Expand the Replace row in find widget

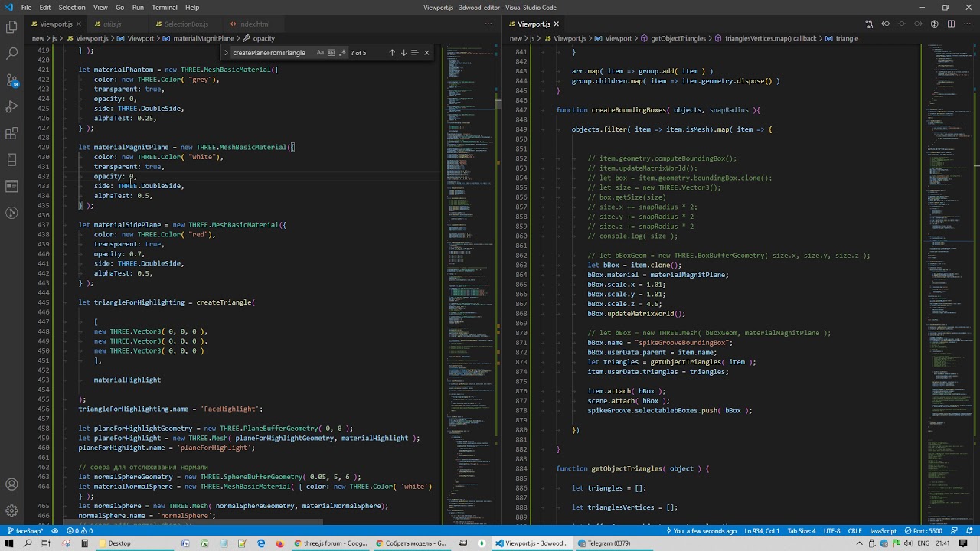[x=226, y=53]
